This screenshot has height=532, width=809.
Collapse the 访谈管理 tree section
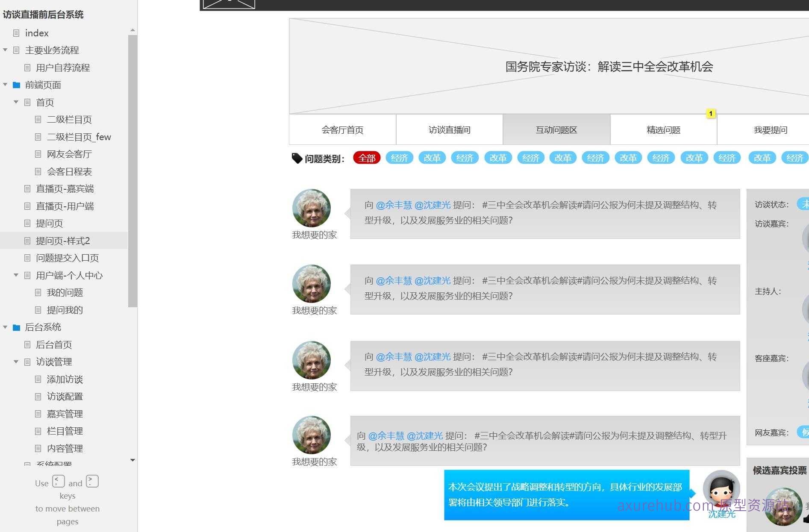(16, 362)
